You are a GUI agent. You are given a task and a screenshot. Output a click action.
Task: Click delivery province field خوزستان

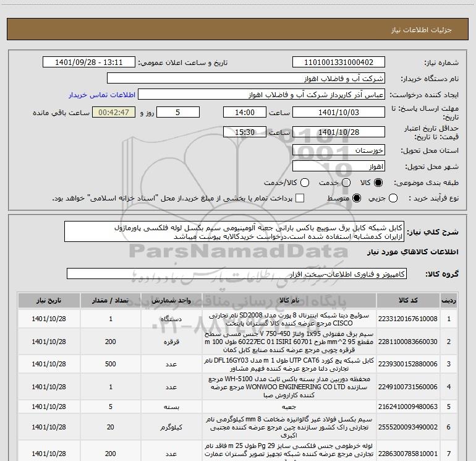click(339, 150)
